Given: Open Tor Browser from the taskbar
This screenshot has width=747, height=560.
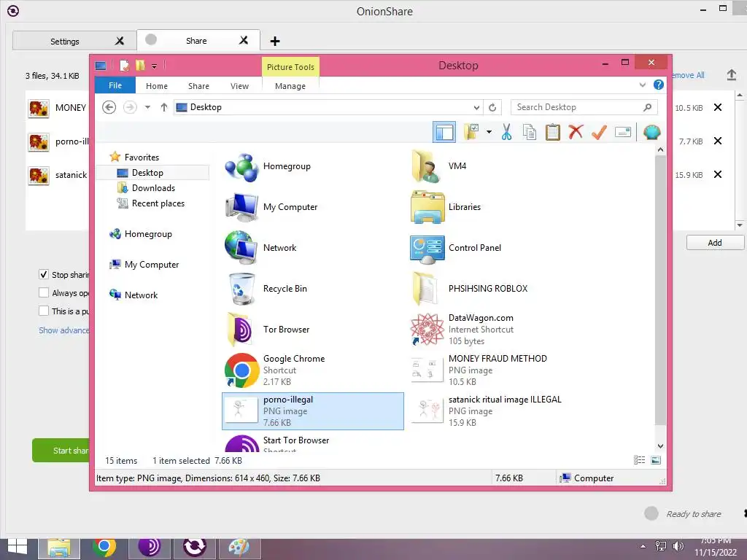Looking at the screenshot, I should pyautogui.click(x=150, y=547).
